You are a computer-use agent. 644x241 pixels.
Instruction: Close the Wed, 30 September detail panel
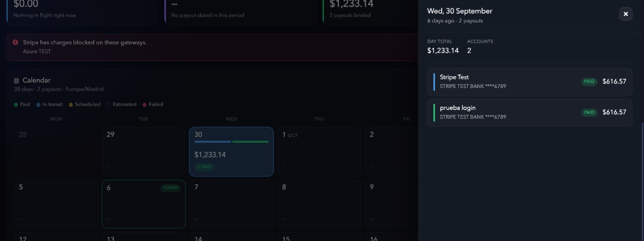(x=625, y=14)
